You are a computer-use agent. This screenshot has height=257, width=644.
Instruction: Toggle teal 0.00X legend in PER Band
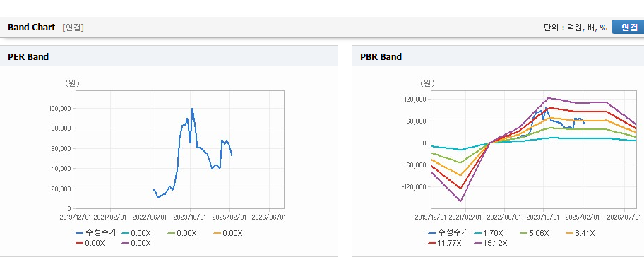pos(136,233)
